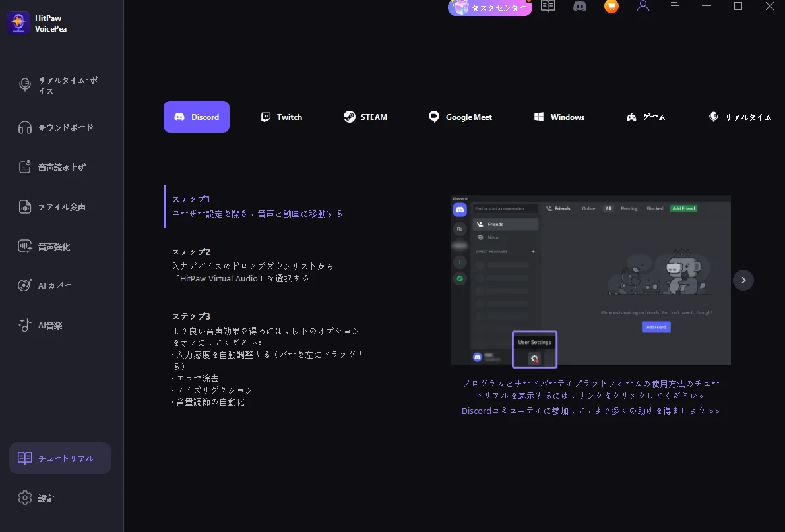Click the ノイズリダクション bullet text
The height and width of the screenshot is (532, 785).
click(x=212, y=390)
